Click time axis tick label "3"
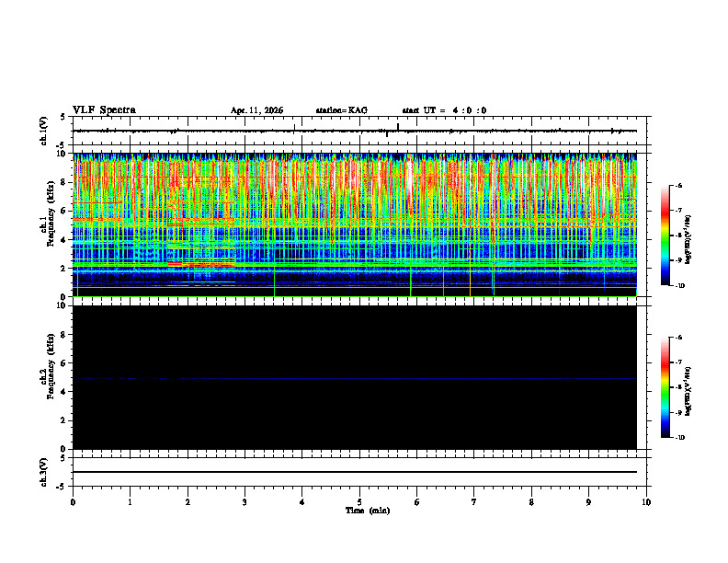The height and width of the screenshot is (563, 728). 245,502
